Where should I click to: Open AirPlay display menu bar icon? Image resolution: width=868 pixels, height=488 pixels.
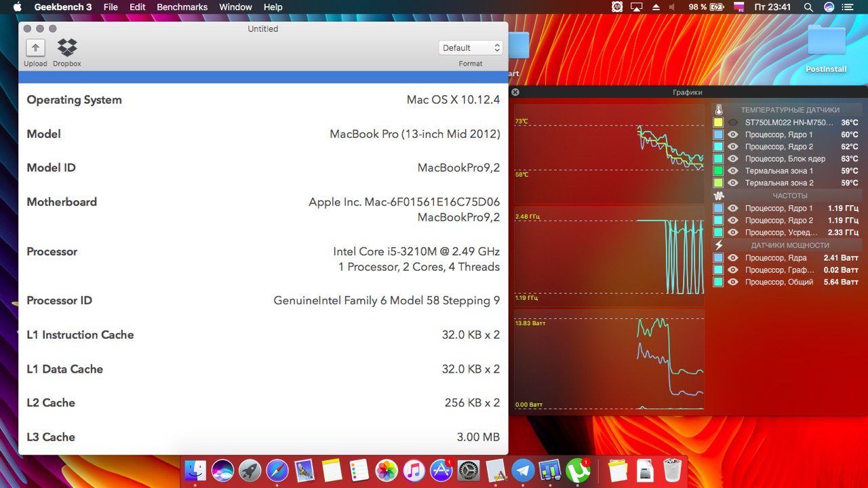(636, 7)
